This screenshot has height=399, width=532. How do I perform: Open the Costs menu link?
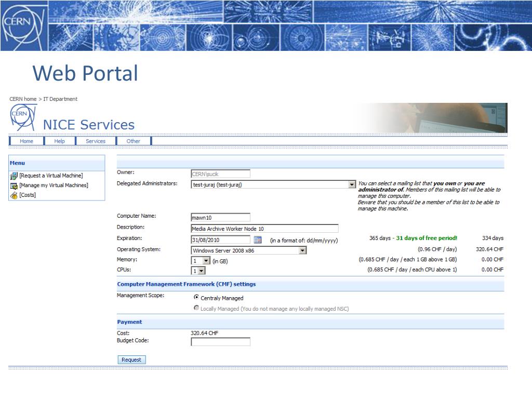tap(28, 195)
